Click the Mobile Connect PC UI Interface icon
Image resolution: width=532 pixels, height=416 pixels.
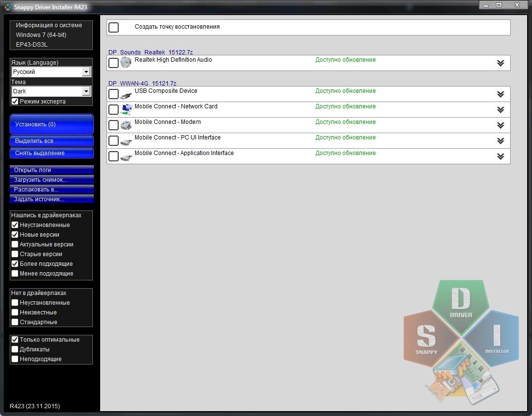pyautogui.click(x=126, y=142)
